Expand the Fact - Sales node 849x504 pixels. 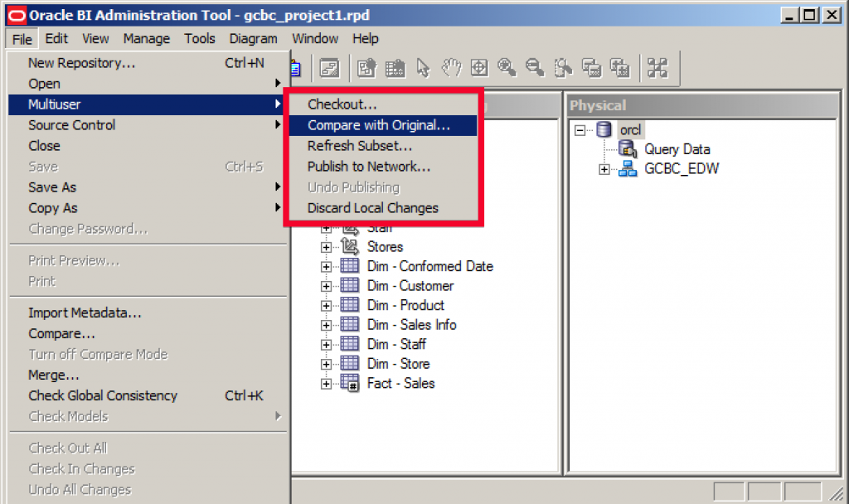pyautogui.click(x=326, y=384)
